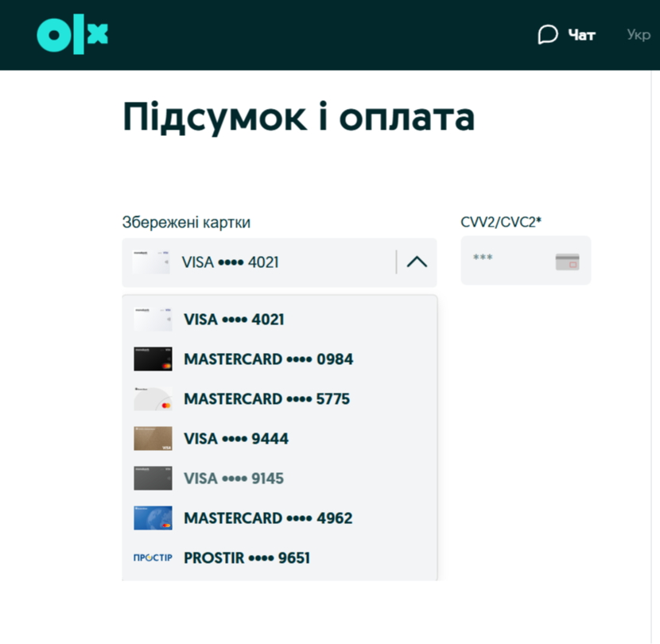Click the blue Mastercard 4962 card image
The image size is (660, 644).
(x=153, y=518)
